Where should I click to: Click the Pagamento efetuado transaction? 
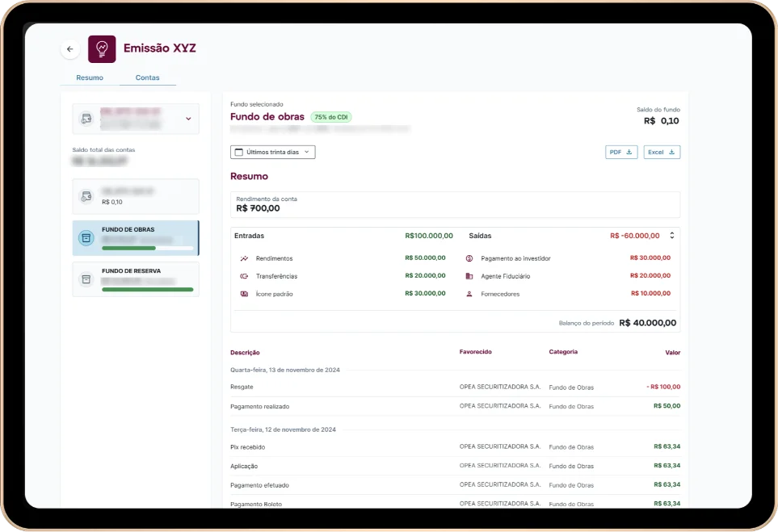455,485
